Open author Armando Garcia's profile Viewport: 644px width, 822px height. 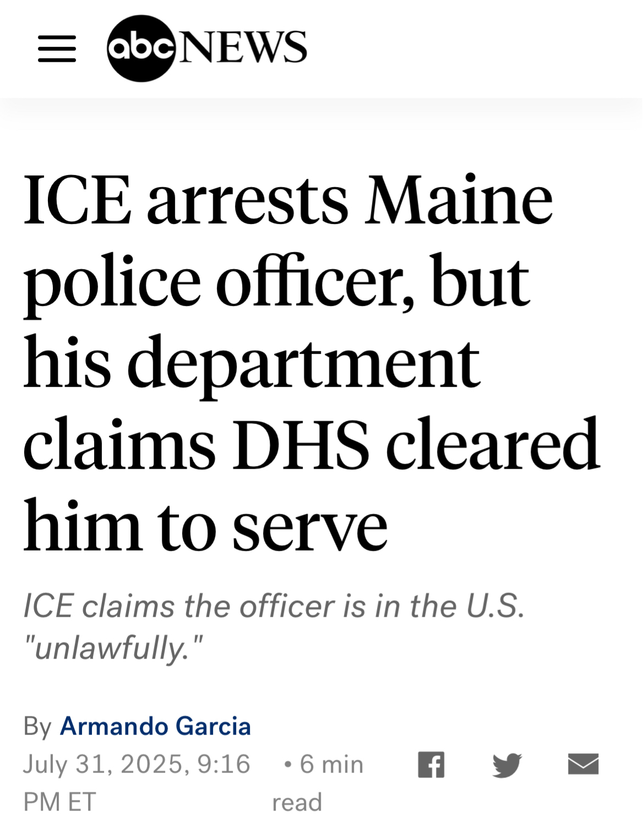pyautogui.click(x=155, y=726)
